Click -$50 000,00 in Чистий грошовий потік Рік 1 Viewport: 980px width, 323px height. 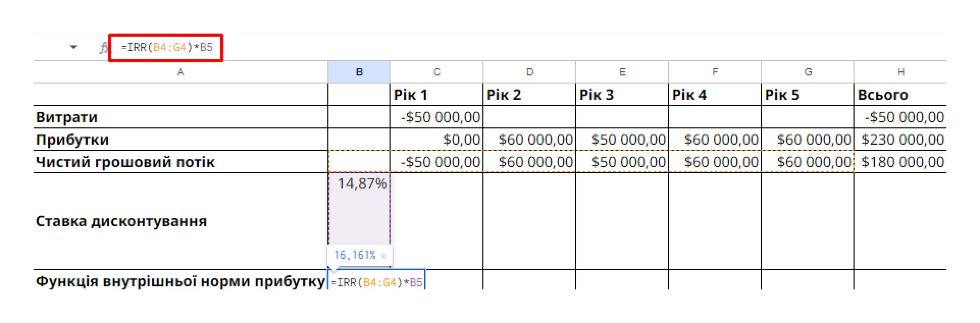[436, 162]
